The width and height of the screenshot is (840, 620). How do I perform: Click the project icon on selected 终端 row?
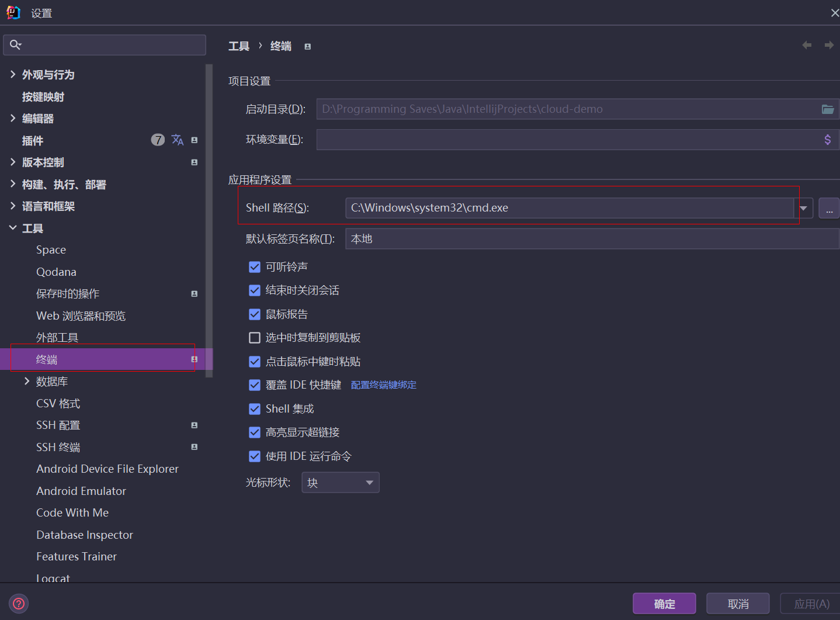[195, 359]
